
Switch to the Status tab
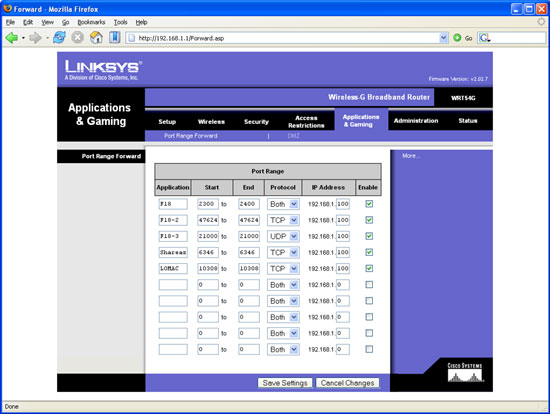click(x=468, y=121)
